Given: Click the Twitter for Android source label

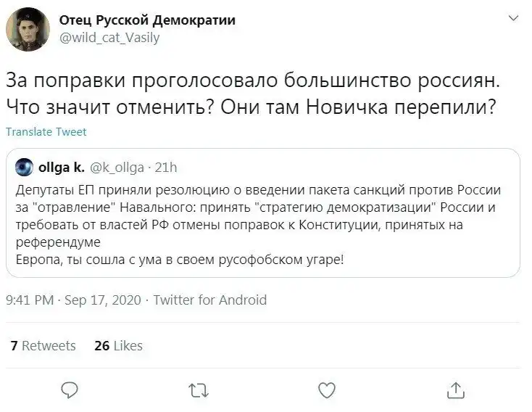Looking at the screenshot, I should click(x=210, y=300).
